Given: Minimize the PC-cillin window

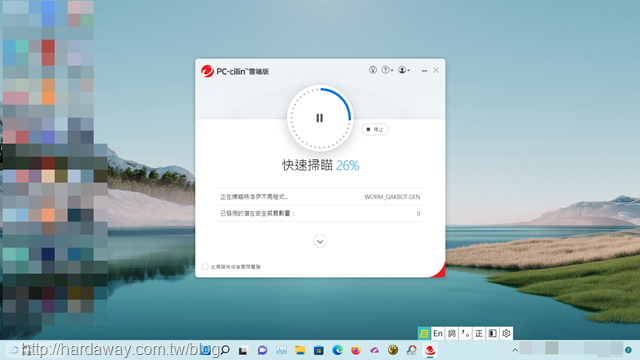Looking at the screenshot, I should (x=424, y=71).
